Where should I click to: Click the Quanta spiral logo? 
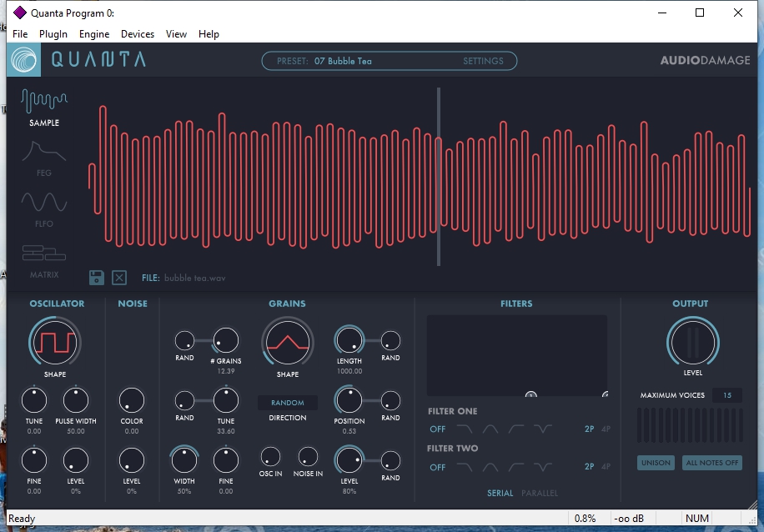[x=23, y=60]
